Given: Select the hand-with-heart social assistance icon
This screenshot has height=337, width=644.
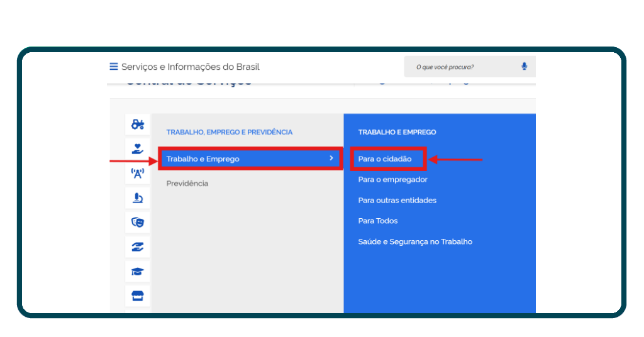Looking at the screenshot, I should [x=137, y=149].
